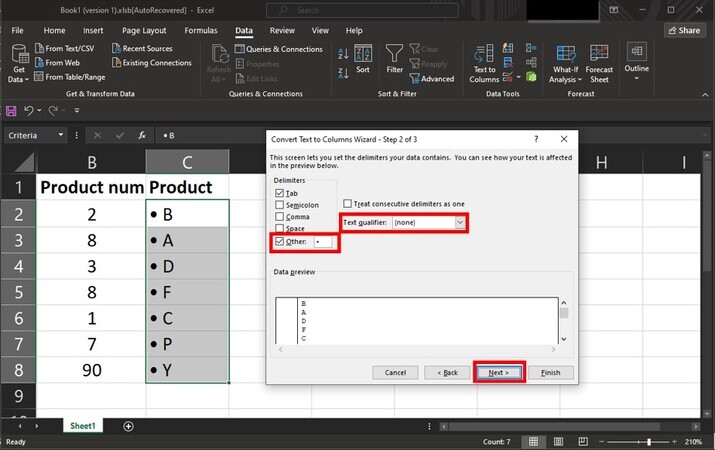Open the Text qualifier dropdown
This screenshot has width=715, height=450.
(460, 222)
